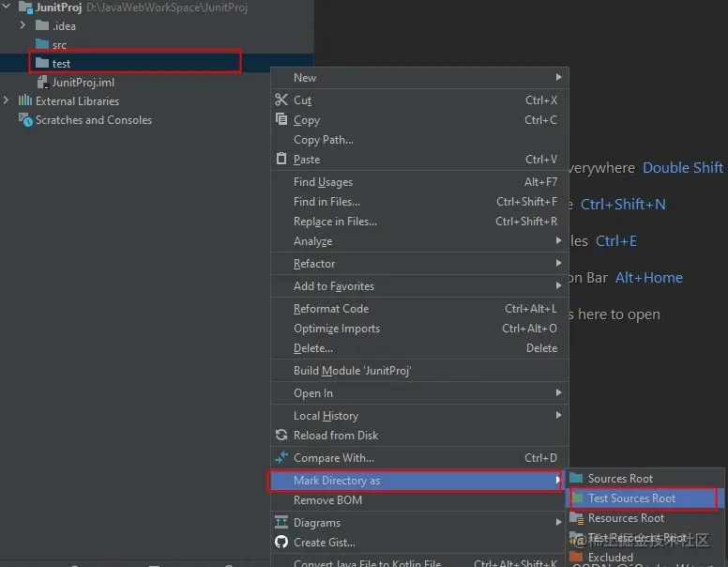Image resolution: width=728 pixels, height=567 pixels.
Task: Click the Scratches and Consoles icon
Action: point(25,119)
